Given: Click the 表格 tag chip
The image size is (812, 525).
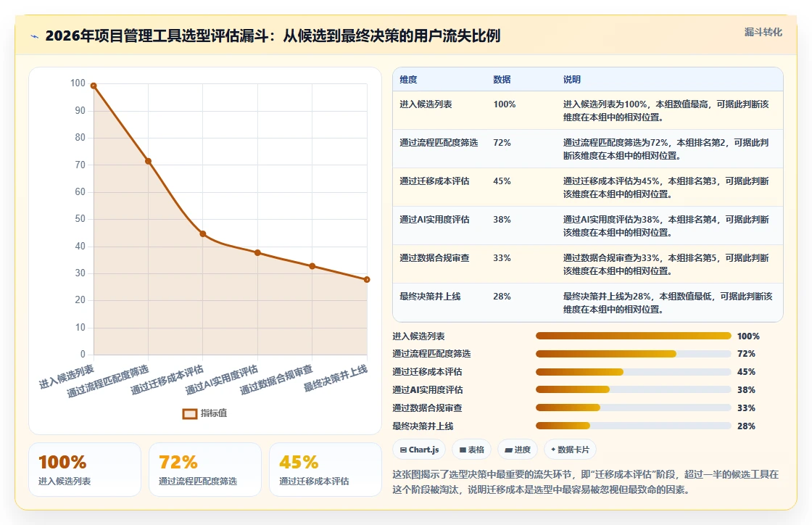Looking at the screenshot, I should point(472,450).
